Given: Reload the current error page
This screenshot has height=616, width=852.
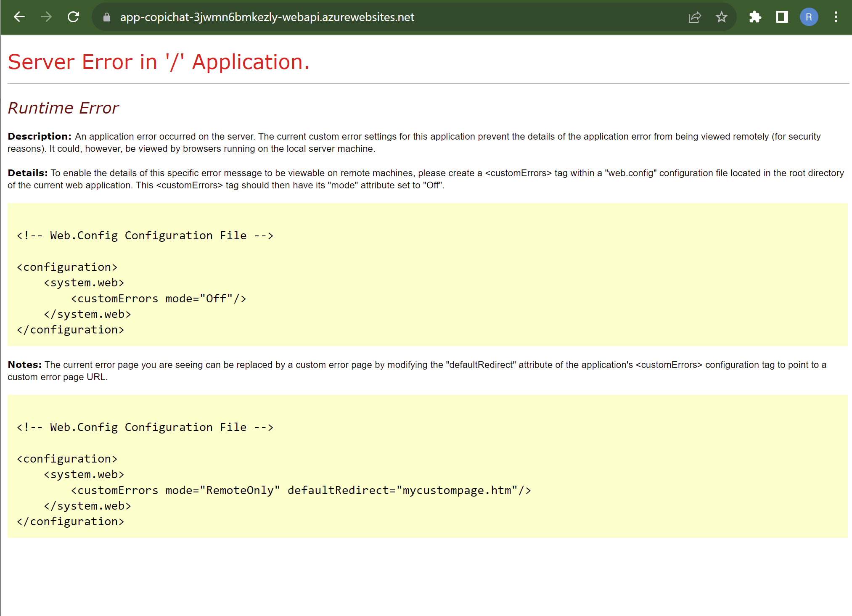Looking at the screenshot, I should [74, 17].
